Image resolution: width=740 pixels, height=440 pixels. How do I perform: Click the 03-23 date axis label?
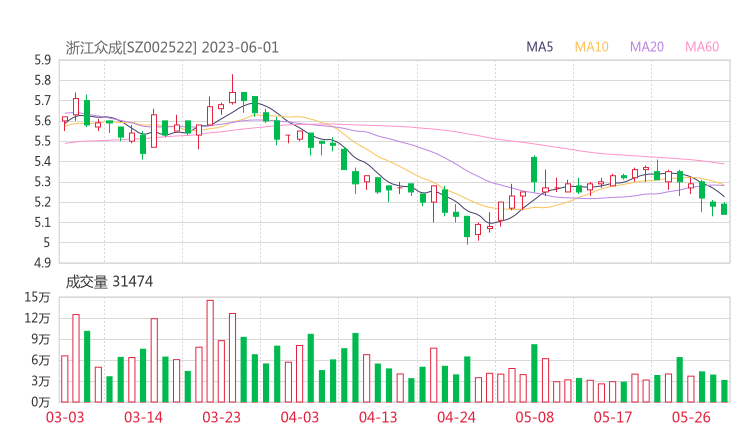(221, 417)
